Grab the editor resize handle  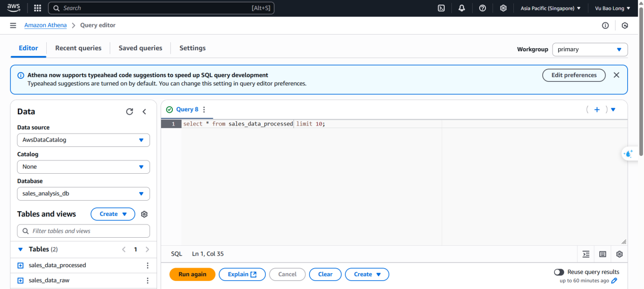click(624, 242)
